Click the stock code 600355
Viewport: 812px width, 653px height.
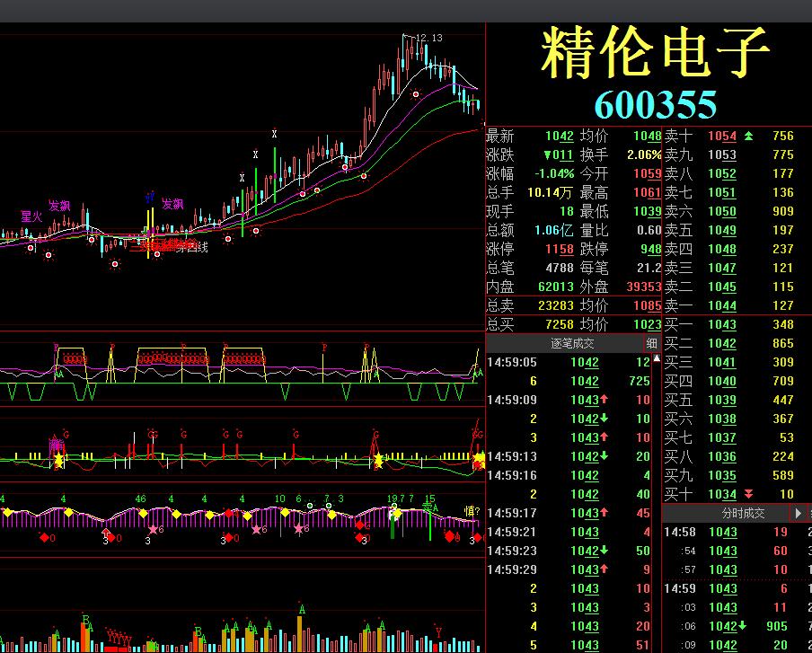(655, 104)
